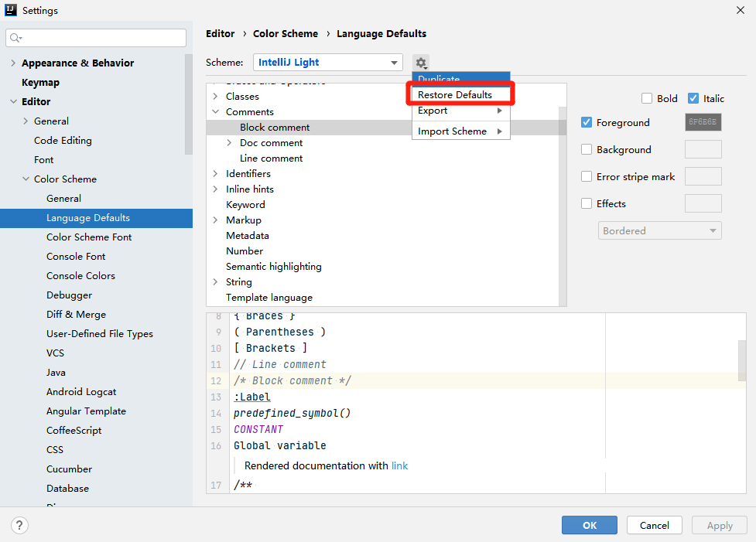Enable the Background checkbox
Image resolution: width=756 pixels, height=542 pixels.
tap(587, 149)
